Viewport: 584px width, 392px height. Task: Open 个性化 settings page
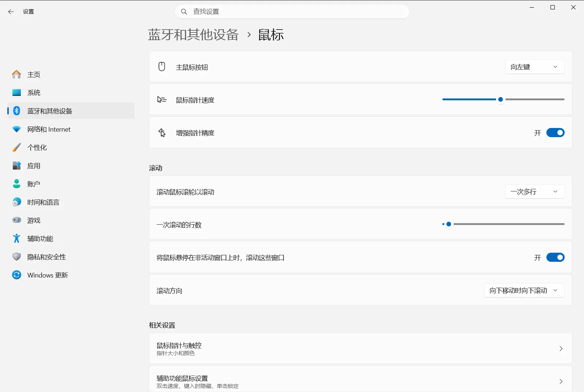point(71,147)
